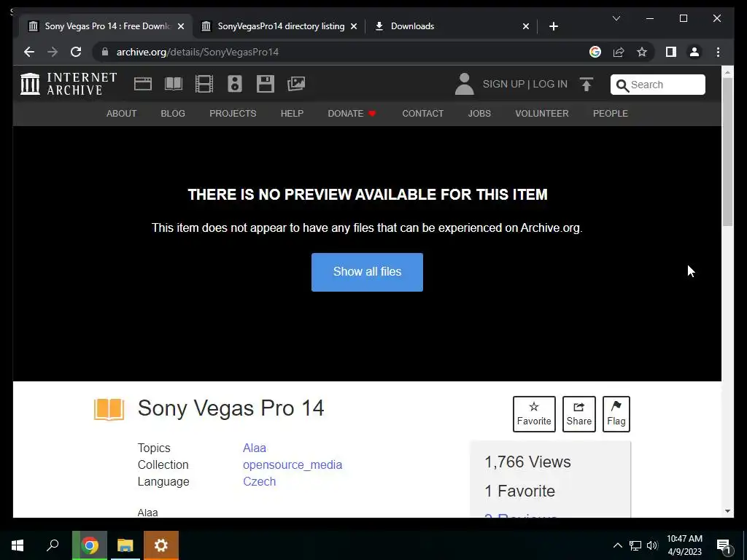The width and height of the screenshot is (747, 560).
Task: Show hidden system tray icons
Action: [x=617, y=545]
